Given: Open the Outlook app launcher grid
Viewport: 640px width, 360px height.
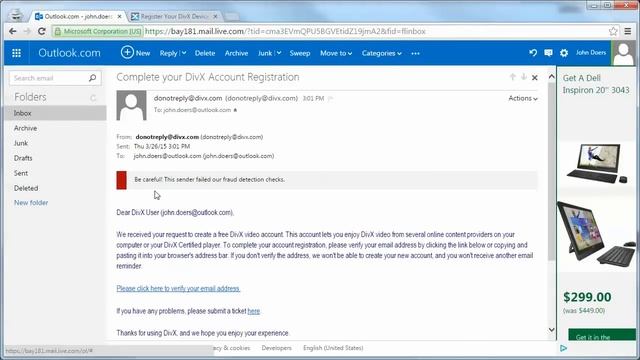Looking at the screenshot, I should click(x=16, y=53).
